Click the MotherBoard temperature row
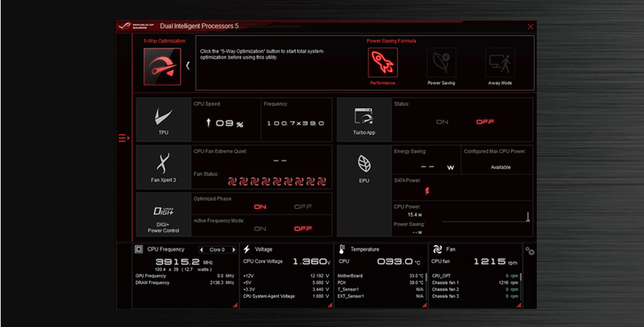 tap(380, 276)
